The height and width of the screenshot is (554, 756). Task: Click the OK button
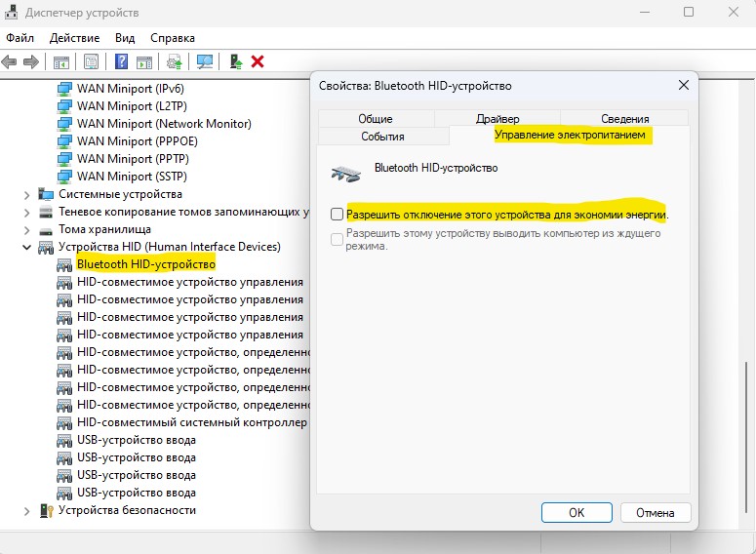(x=577, y=512)
